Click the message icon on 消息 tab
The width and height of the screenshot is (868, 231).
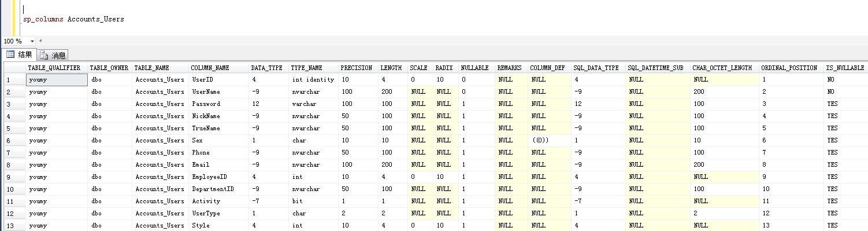pyautogui.click(x=44, y=56)
